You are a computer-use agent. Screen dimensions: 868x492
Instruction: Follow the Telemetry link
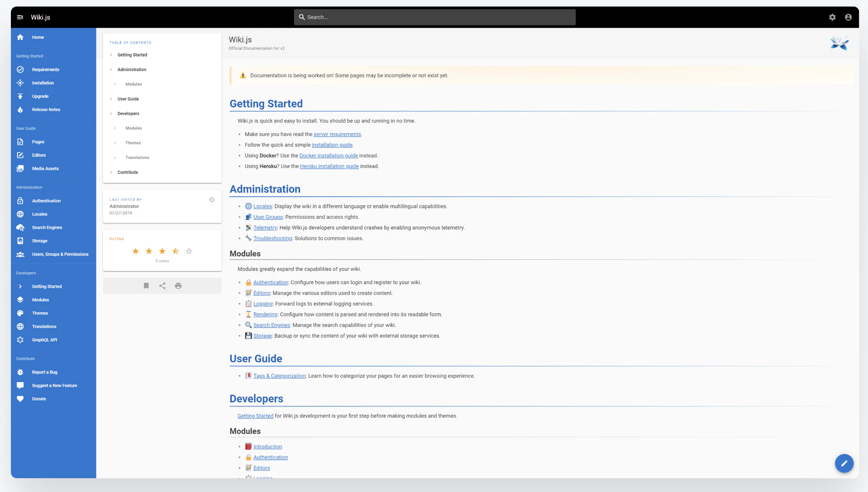265,228
